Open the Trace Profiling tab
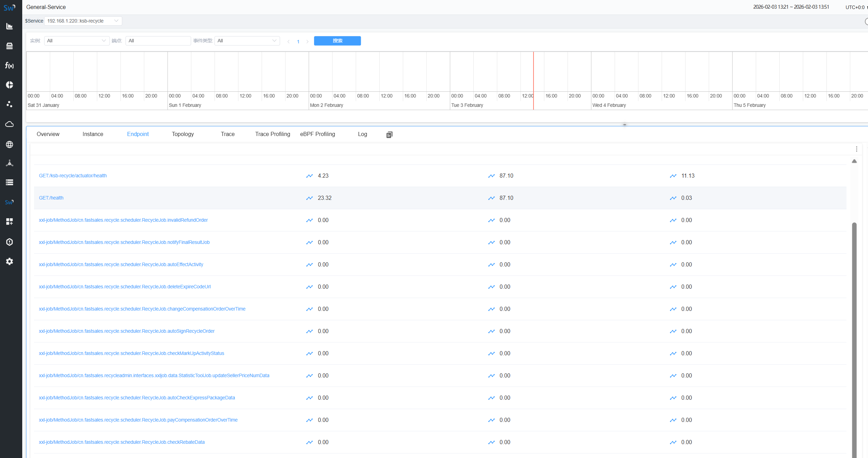868x458 pixels. coord(272,134)
